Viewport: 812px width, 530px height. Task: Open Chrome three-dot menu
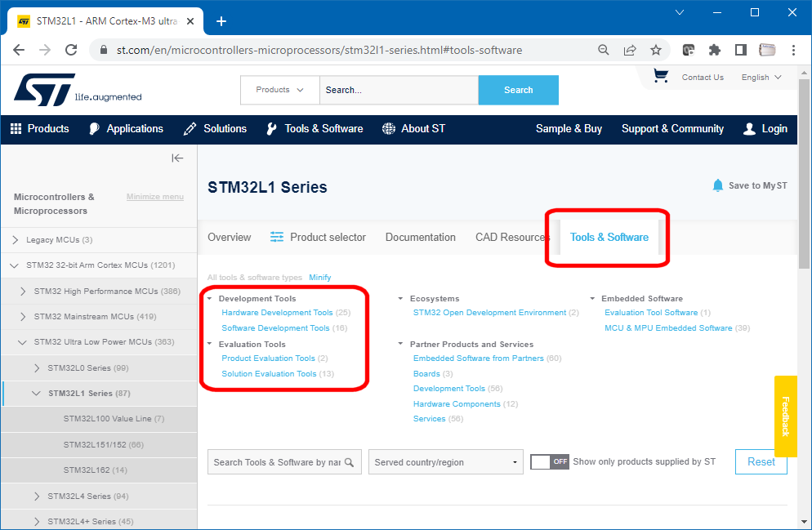[793, 50]
